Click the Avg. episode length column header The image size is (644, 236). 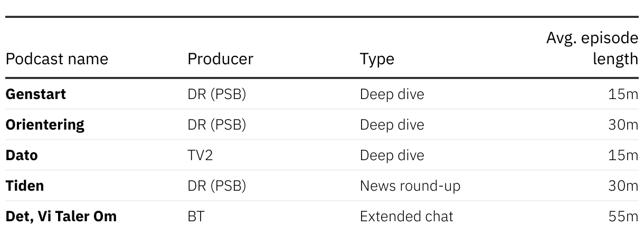pyautogui.click(x=592, y=48)
